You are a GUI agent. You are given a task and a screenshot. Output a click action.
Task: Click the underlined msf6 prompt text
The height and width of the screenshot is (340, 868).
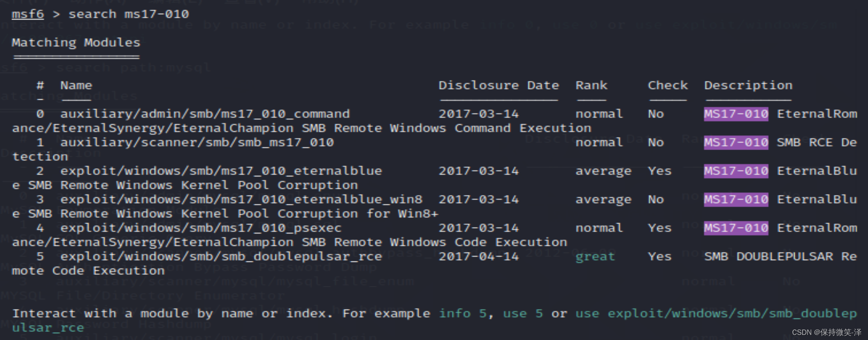[28, 14]
